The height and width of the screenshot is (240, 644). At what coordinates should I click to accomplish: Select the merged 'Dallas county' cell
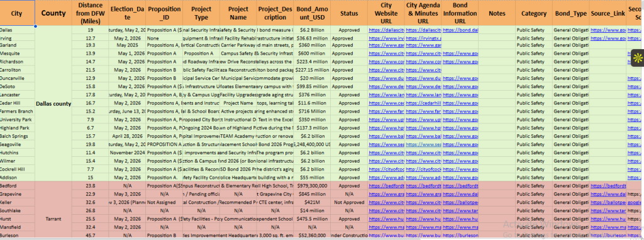point(53,104)
